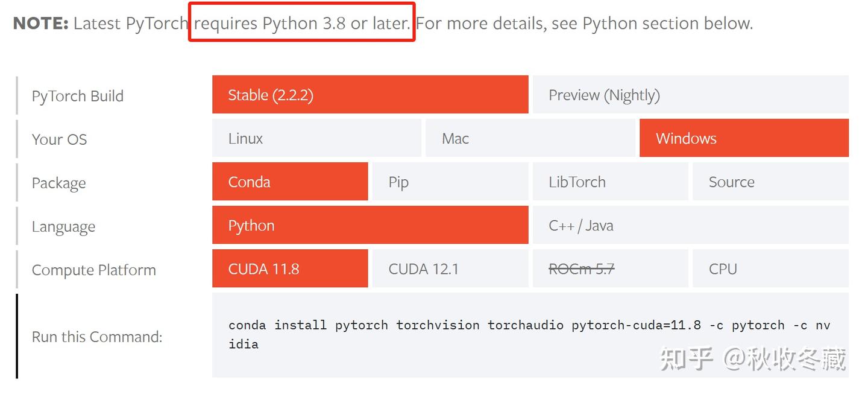Image resolution: width=868 pixels, height=394 pixels.
Task: Click the Compute Platform row label
Action: coord(93,270)
